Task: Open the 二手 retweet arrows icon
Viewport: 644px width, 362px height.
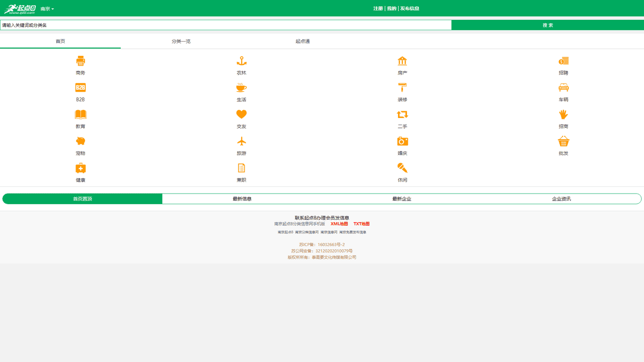Action: point(402,114)
